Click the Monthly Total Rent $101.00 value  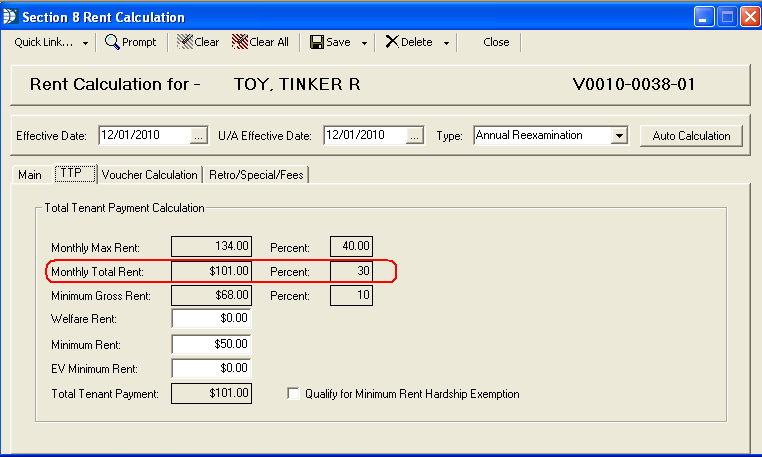tap(211, 271)
